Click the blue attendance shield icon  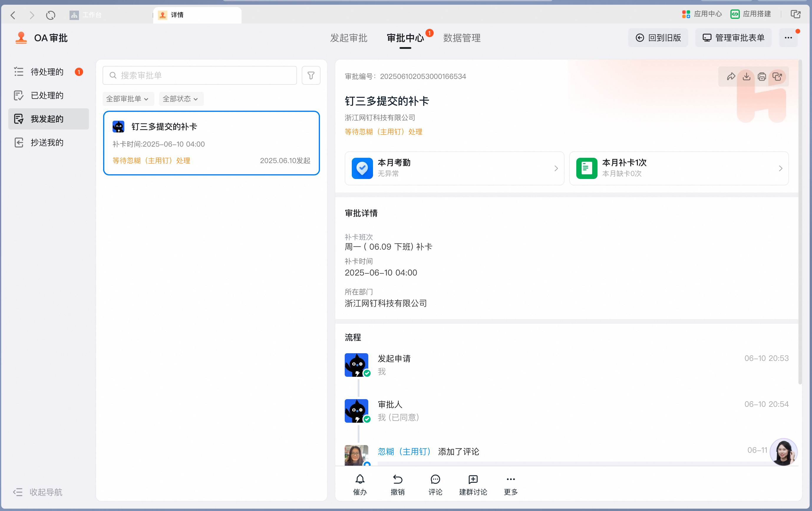pos(362,168)
